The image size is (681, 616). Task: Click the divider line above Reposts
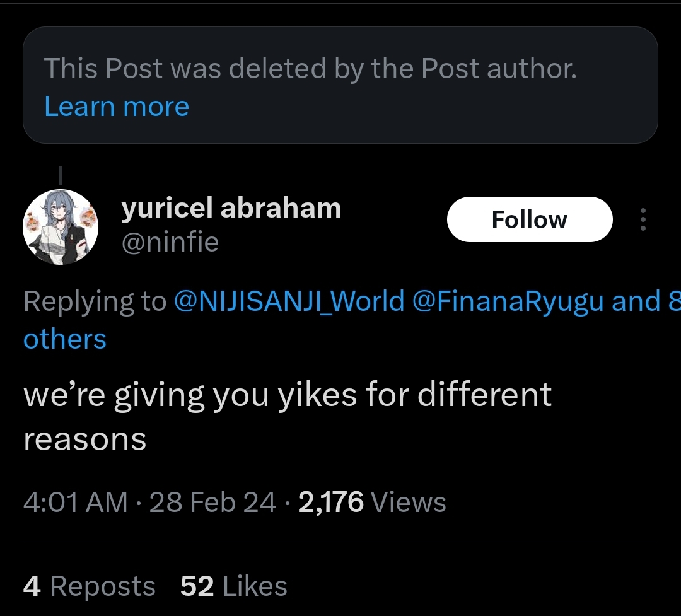click(340, 542)
